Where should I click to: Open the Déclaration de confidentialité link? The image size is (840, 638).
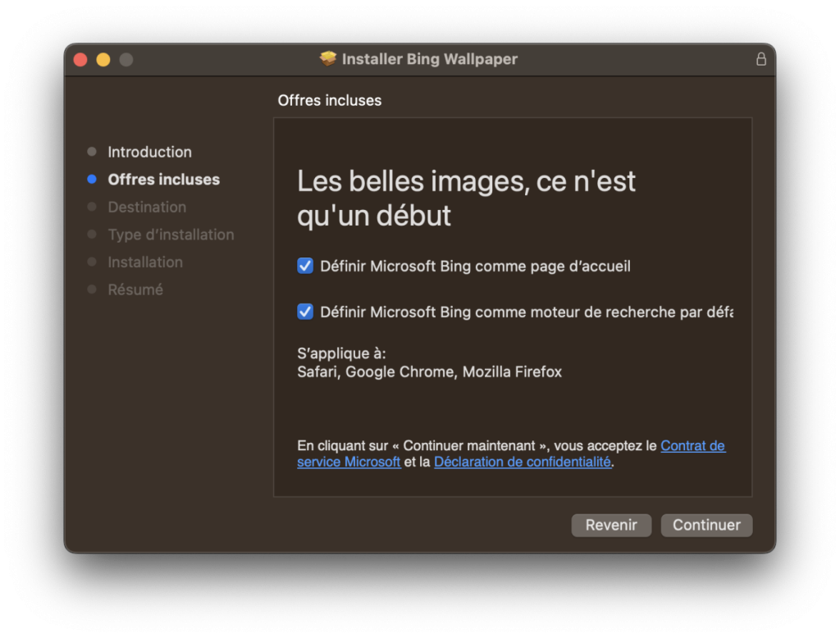tap(522, 462)
